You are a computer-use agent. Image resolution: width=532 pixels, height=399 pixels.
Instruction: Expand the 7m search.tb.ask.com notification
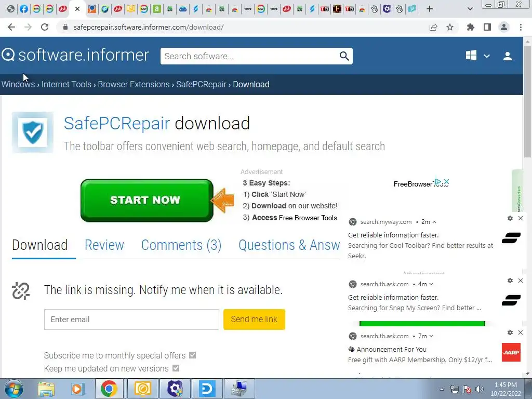pos(431,336)
